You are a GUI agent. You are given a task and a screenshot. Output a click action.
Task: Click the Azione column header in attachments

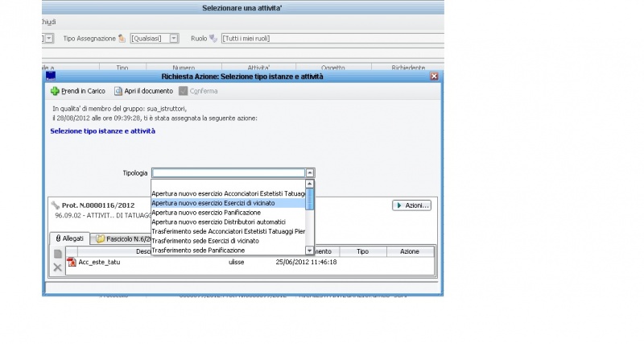pos(410,251)
